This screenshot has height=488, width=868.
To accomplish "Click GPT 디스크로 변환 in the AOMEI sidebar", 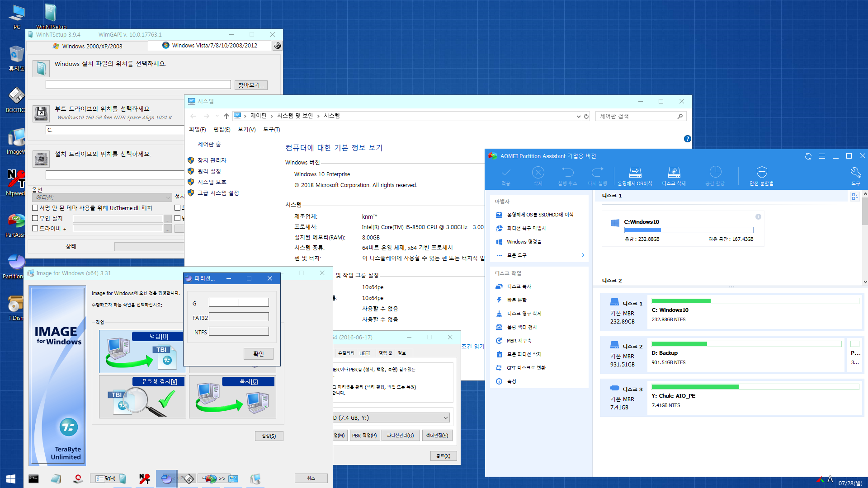I will pos(521,368).
